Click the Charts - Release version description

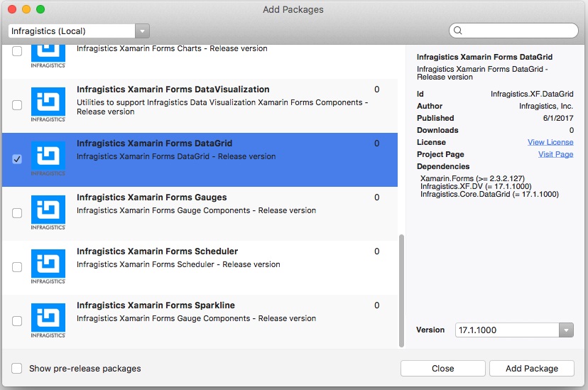(x=172, y=48)
